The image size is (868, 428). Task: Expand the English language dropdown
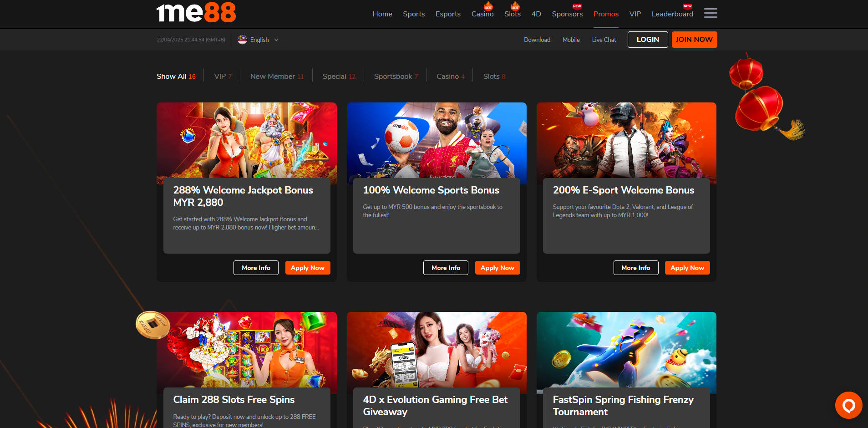276,40
